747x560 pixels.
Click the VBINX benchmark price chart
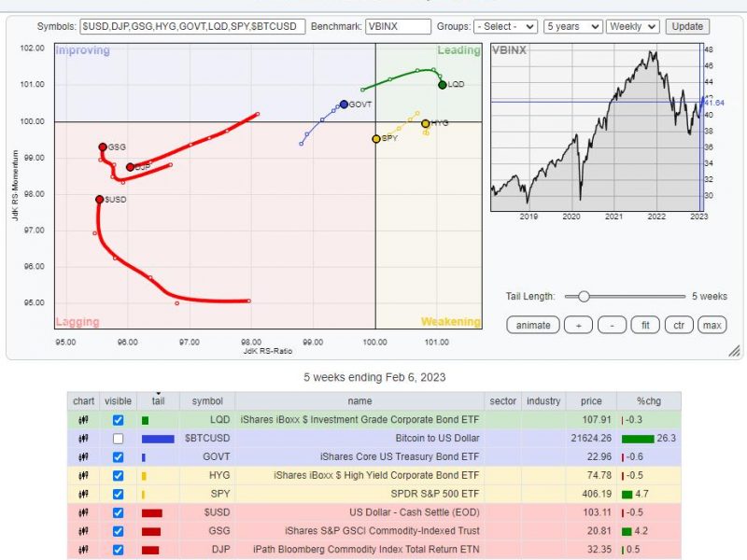(597, 127)
